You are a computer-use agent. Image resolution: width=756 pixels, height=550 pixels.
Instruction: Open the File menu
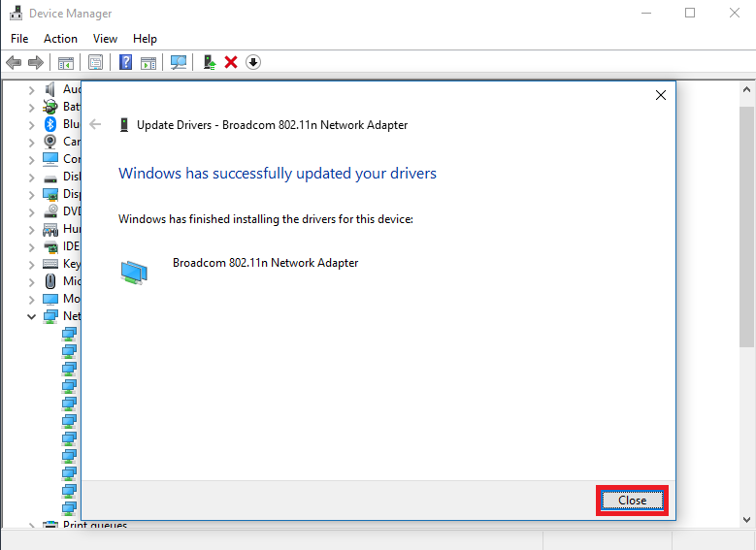tap(19, 39)
